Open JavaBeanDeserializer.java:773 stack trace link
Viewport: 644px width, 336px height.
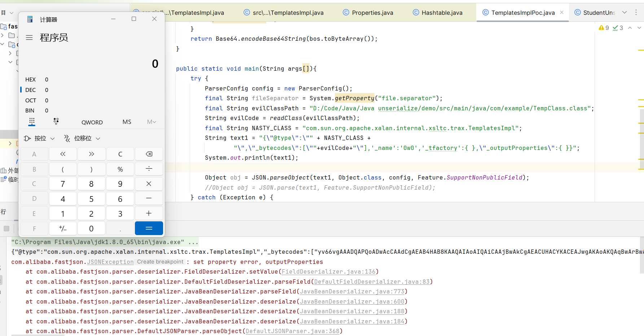(352, 291)
